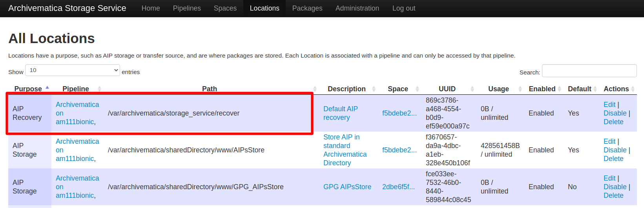Sort table by Purpose column arrow

pos(47,88)
